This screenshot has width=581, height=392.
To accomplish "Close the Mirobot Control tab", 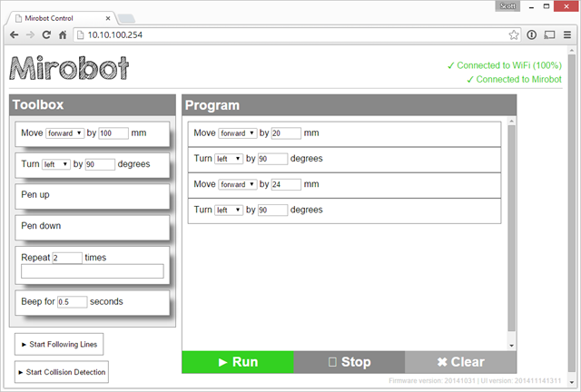I will 108,18.
